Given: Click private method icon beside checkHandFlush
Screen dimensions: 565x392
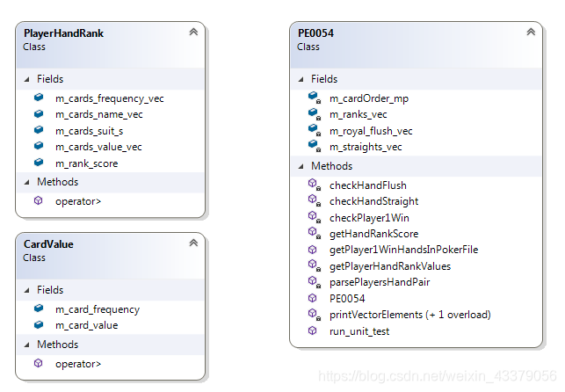Looking at the screenshot, I should tap(315, 185).
